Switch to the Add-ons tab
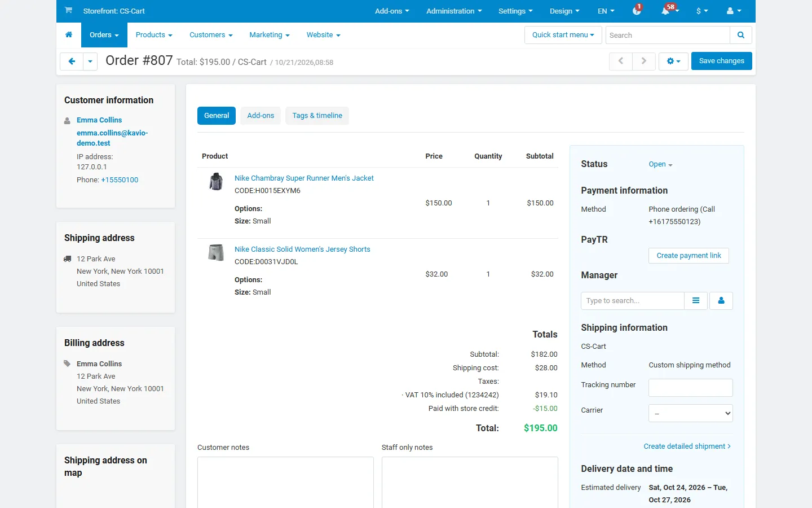Viewport: 812px width, 508px height. (261, 116)
